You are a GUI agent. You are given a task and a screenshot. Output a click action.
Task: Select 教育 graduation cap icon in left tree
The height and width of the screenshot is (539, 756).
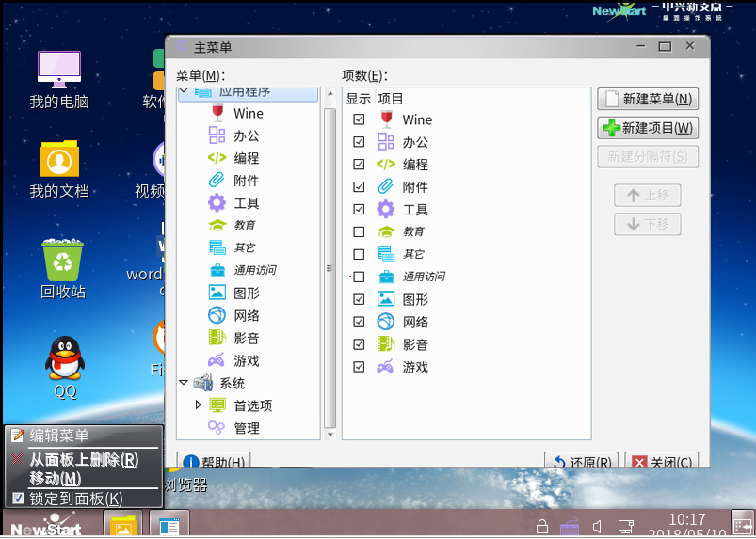[217, 225]
